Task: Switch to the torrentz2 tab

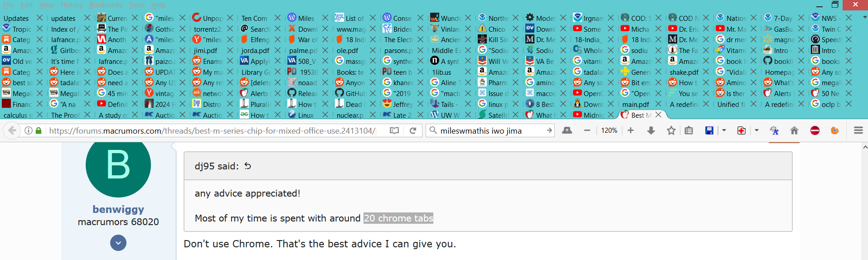Action: click(x=208, y=29)
